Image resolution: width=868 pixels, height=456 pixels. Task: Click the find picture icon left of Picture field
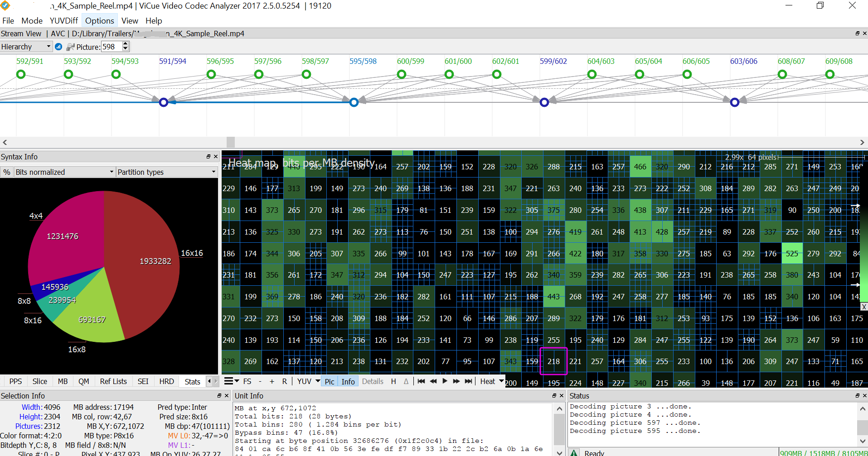point(70,47)
